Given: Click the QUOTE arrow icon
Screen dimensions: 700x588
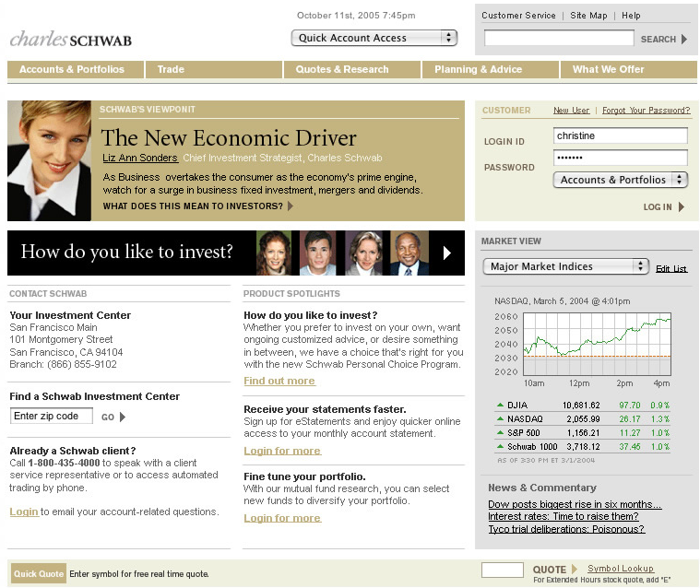Looking at the screenshot, I should pyautogui.click(x=575, y=570).
